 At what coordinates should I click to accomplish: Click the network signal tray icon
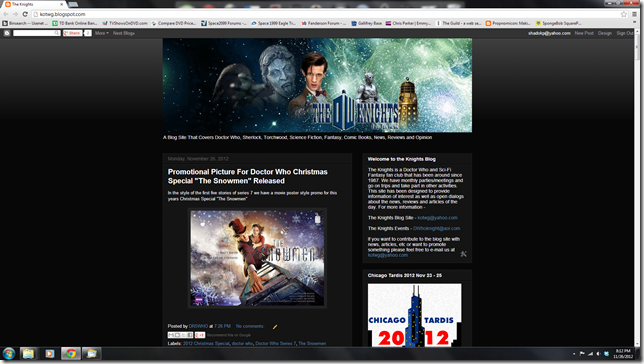[590, 354]
